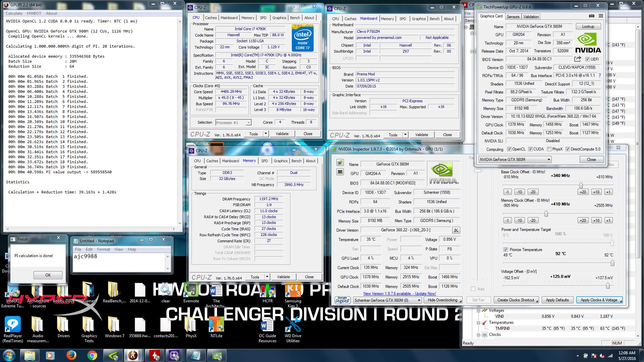Viewport: 644px width, 362px height.
Task: Click the BIOS share/export arrow icon in GPU-Z
Action: pos(578,59)
